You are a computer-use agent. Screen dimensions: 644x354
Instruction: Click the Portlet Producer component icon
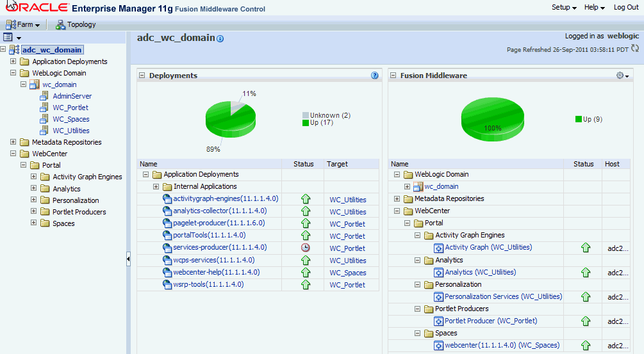click(x=439, y=321)
